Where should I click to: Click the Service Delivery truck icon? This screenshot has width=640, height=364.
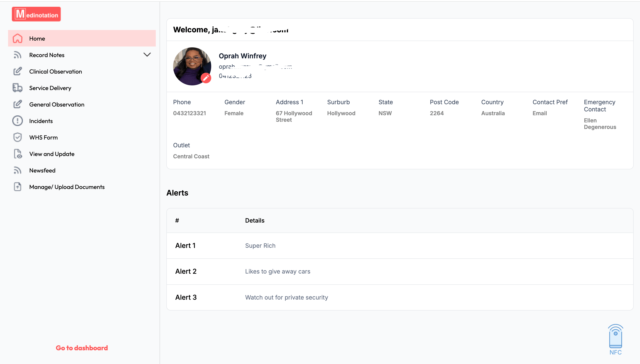point(18,88)
